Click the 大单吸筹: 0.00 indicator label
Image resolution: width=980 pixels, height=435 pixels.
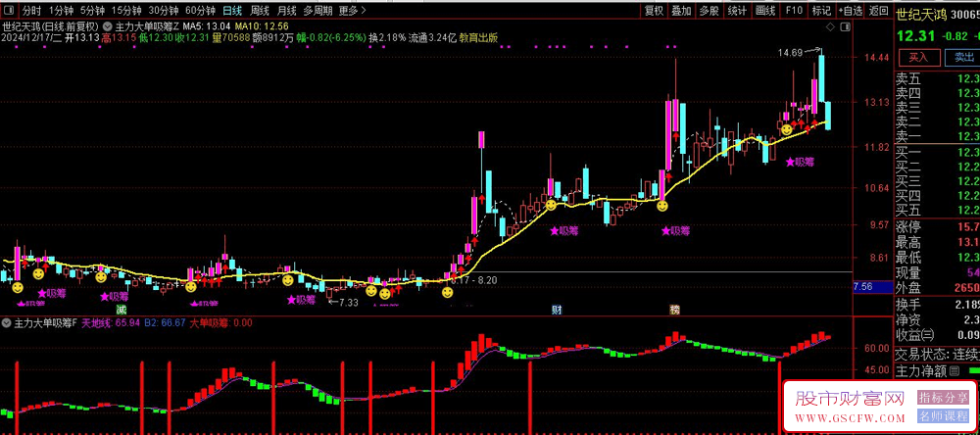(x=220, y=323)
